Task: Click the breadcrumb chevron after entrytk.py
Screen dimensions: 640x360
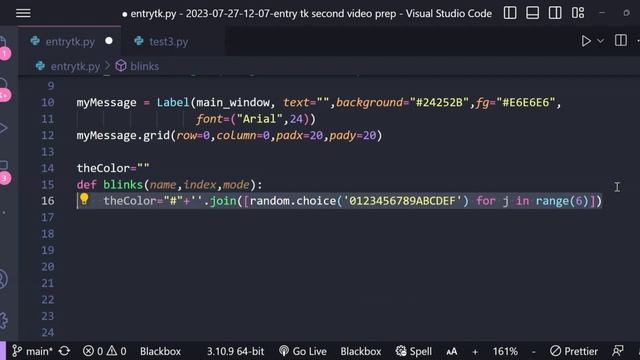Action: click(x=107, y=66)
